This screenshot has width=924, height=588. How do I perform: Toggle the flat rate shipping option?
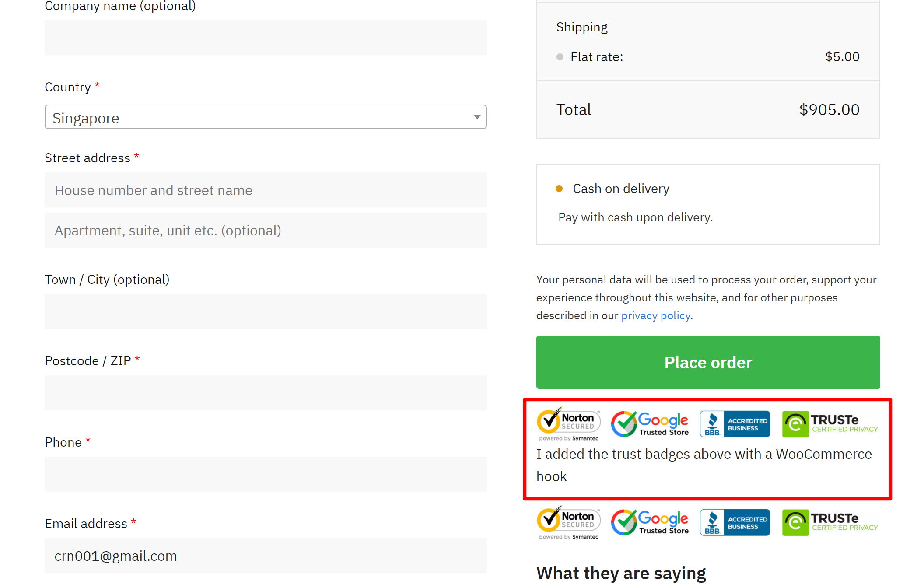pyautogui.click(x=560, y=56)
